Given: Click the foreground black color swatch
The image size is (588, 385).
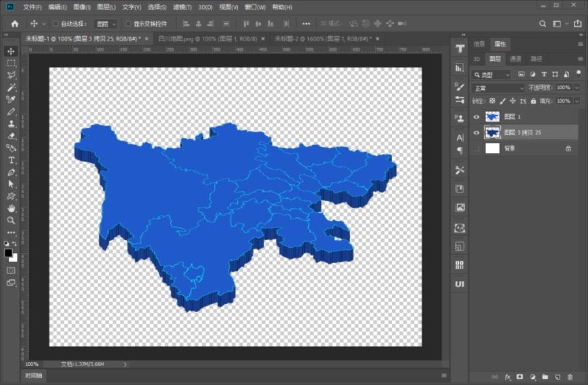Looking at the screenshot, I should click(x=8, y=253).
